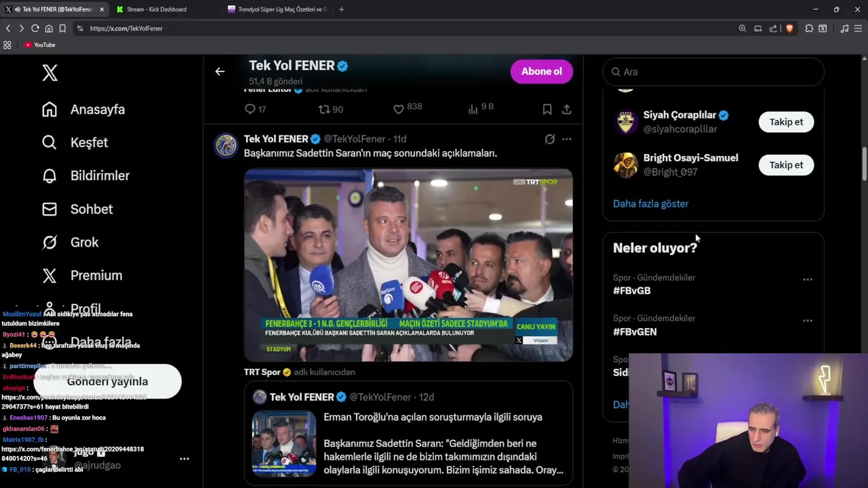Click the Abone ol button
Viewport: 868px width, 488px height.
pos(541,71)
